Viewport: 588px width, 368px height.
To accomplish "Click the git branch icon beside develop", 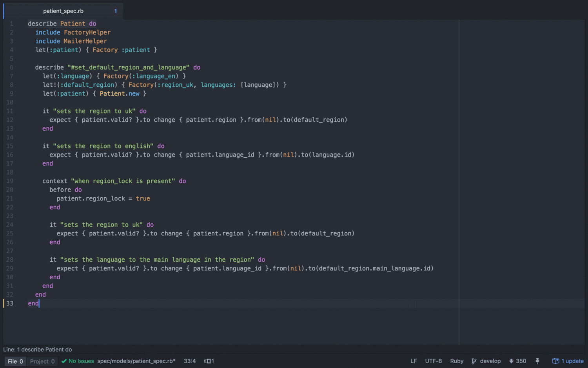I will coord(474,361).
